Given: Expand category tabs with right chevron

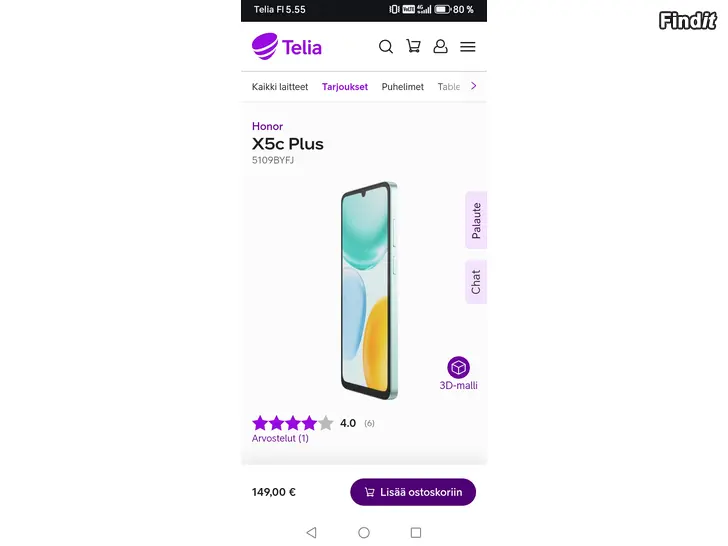Looking at the screenshot, I should click(474, 86).
